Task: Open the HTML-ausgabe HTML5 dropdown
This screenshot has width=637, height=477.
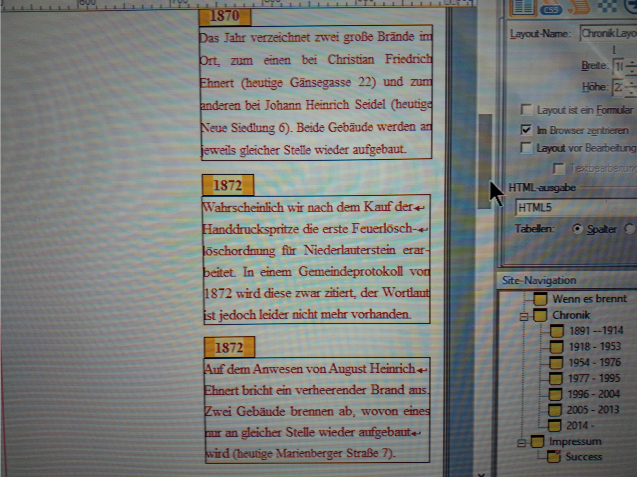Action: 576,208
